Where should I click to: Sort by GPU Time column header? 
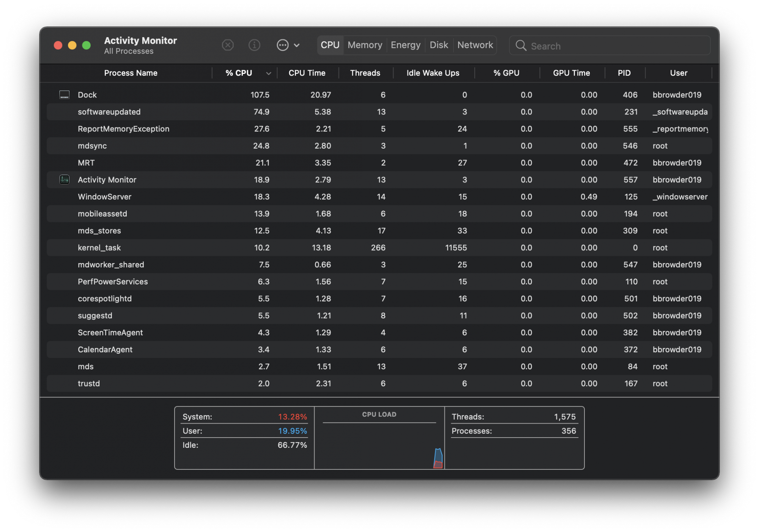[x=572, y=73]
